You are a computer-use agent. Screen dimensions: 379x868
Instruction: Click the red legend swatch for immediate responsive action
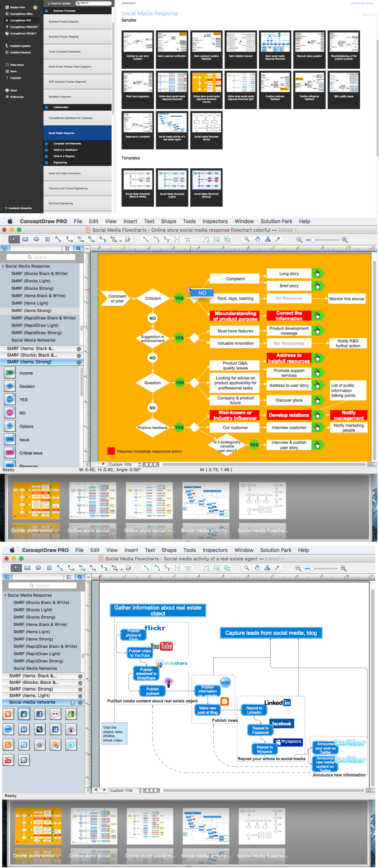pos(111,451)
